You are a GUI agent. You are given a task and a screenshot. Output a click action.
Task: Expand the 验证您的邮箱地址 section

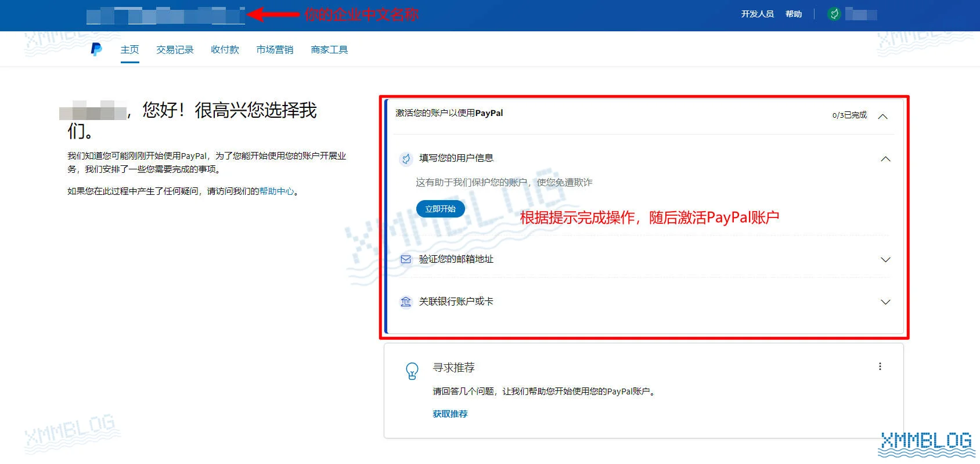[885, 259]
